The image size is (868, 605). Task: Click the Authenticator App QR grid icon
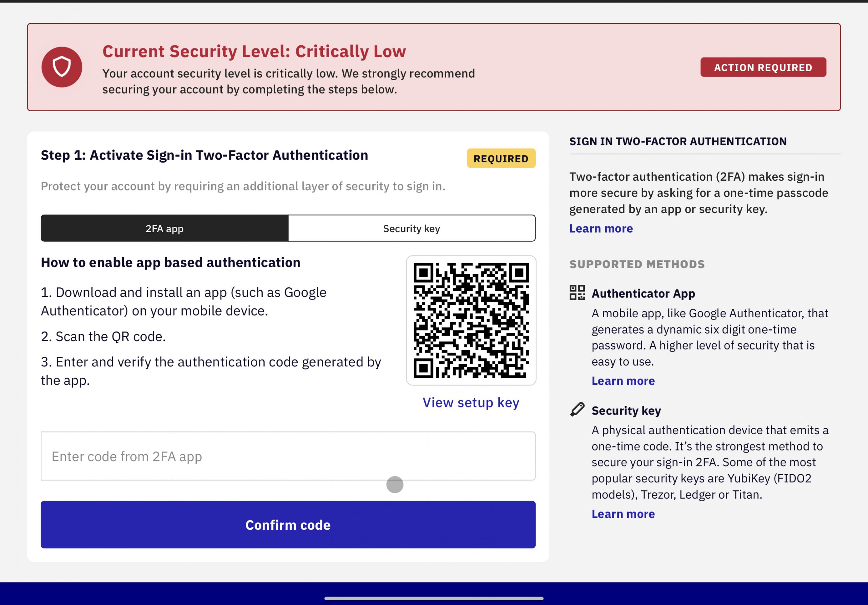(577, 293)
